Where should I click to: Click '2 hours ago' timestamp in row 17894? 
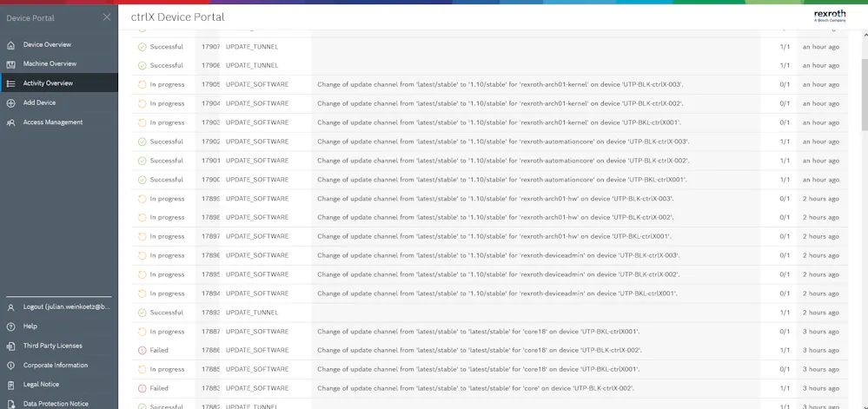tap(821, 294)
